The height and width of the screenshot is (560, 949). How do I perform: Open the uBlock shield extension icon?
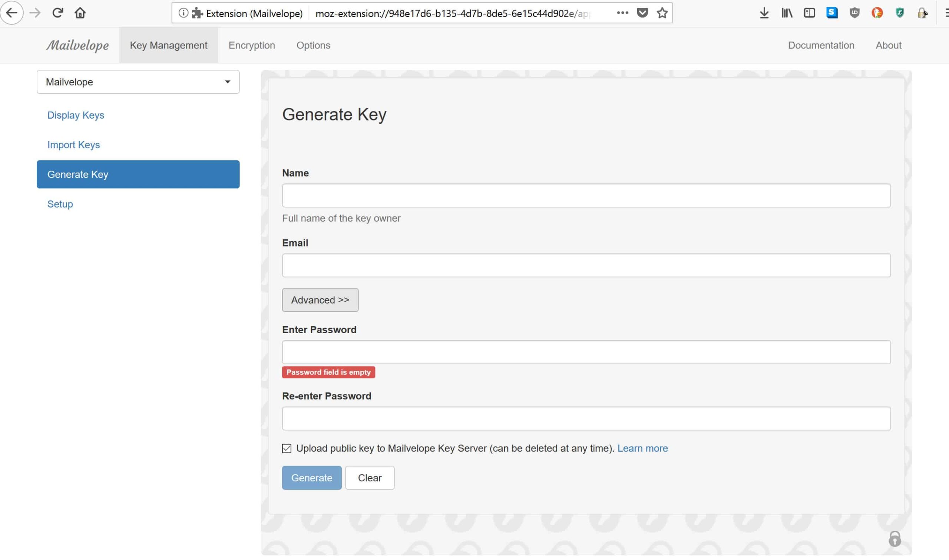[855, 13]
